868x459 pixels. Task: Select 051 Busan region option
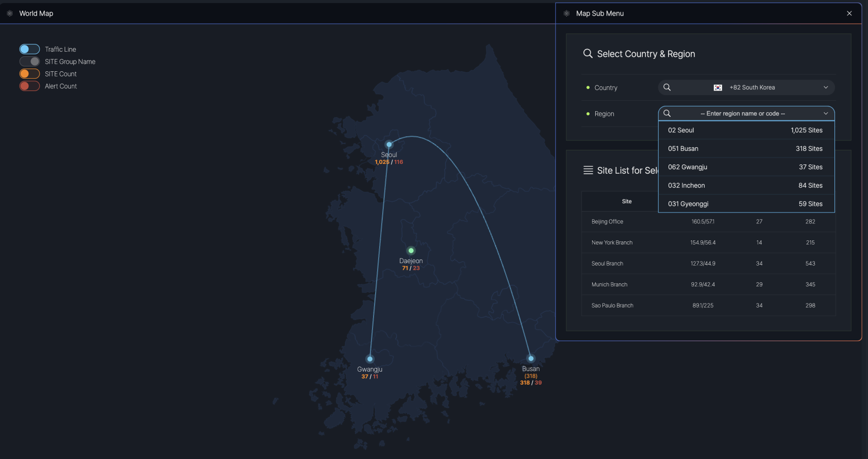coord(746,149)
